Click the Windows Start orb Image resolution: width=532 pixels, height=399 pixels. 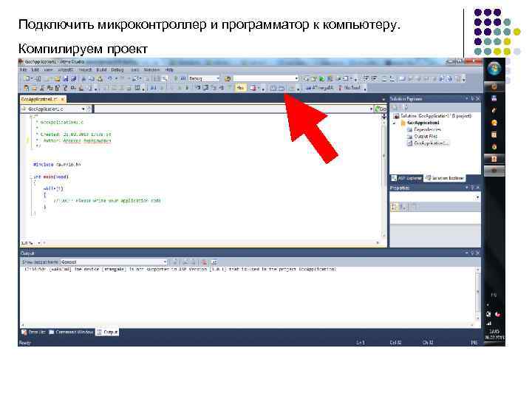[494, 69]
